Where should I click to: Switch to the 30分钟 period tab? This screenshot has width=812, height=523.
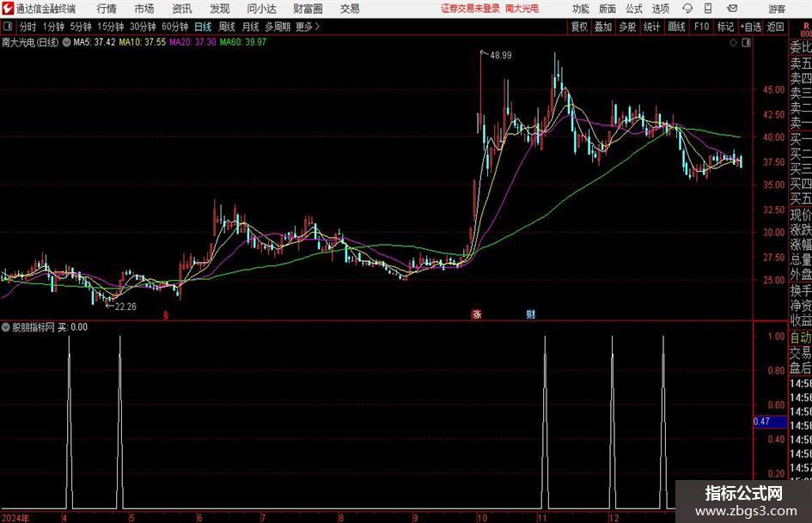(143, 27)
